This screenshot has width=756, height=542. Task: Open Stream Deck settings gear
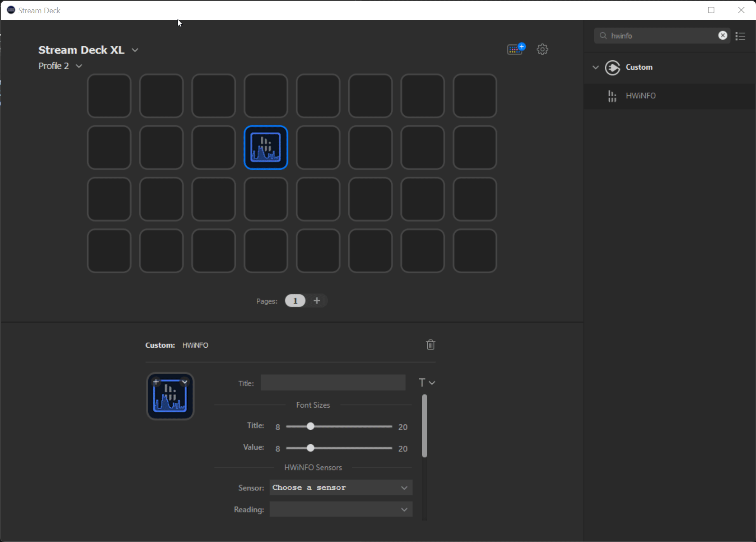542,49
